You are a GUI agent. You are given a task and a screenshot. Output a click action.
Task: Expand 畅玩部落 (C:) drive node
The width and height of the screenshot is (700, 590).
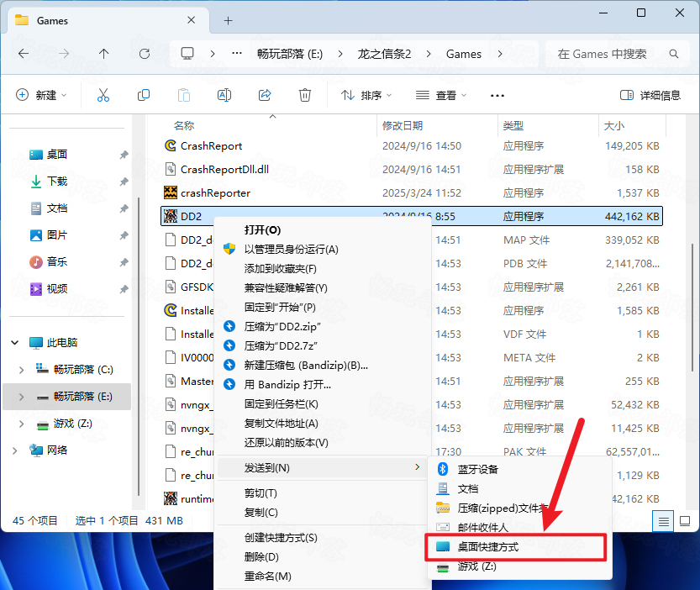(21, 369)
